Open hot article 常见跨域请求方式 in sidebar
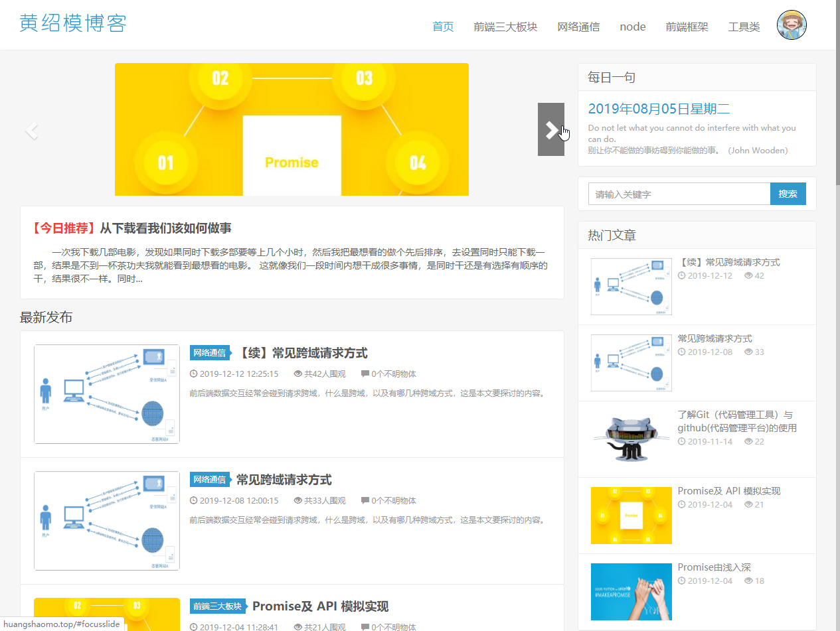The height and width of the screenshot is (631, 840). pos(714,338)
